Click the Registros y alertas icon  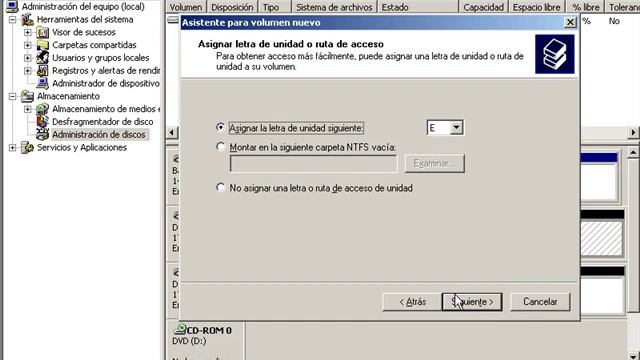click(42, 71)
